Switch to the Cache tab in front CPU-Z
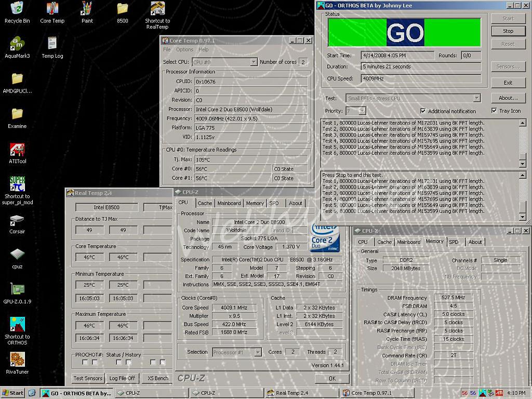Image resolution: width=532 pixels, height=399 pixels. click(205, 203)
